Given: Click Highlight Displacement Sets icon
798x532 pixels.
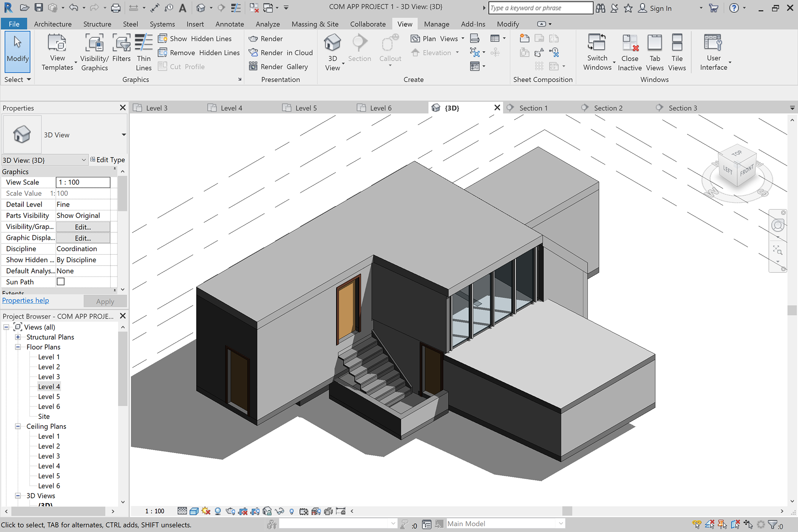Looking at the screenshot, I should (328, 511).
